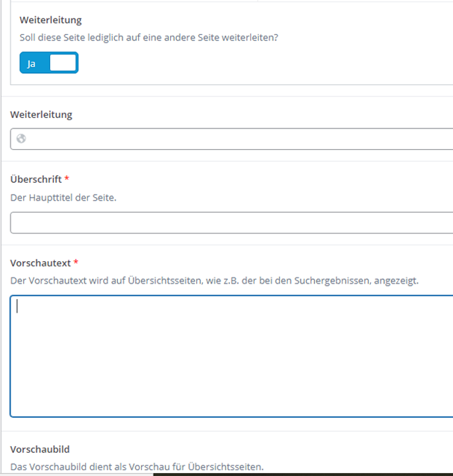Click the blinking text cursor in Vorschautext
Viewport: 453px width, 476px height.
[x=17, y=306]
